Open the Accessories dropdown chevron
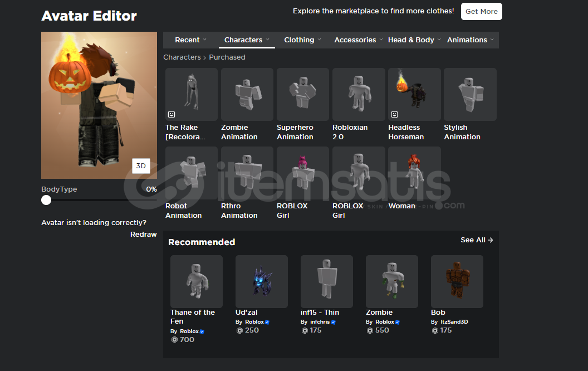The height and width of the screenshot is (371, 588). click(381, 40)
